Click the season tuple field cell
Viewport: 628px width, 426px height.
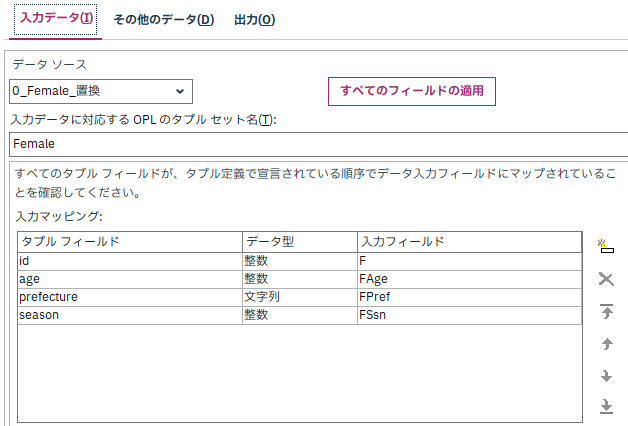click(x=130, y=315)
